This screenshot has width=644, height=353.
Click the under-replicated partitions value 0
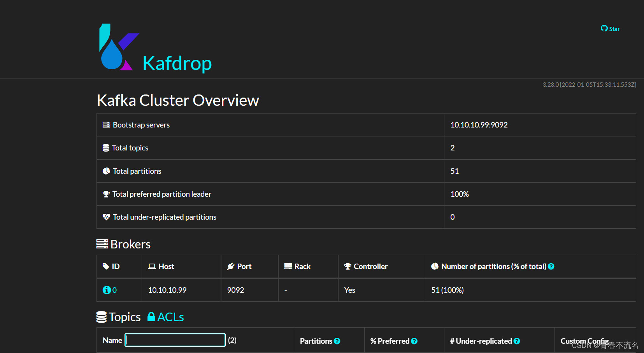click(x=453, y=217)
